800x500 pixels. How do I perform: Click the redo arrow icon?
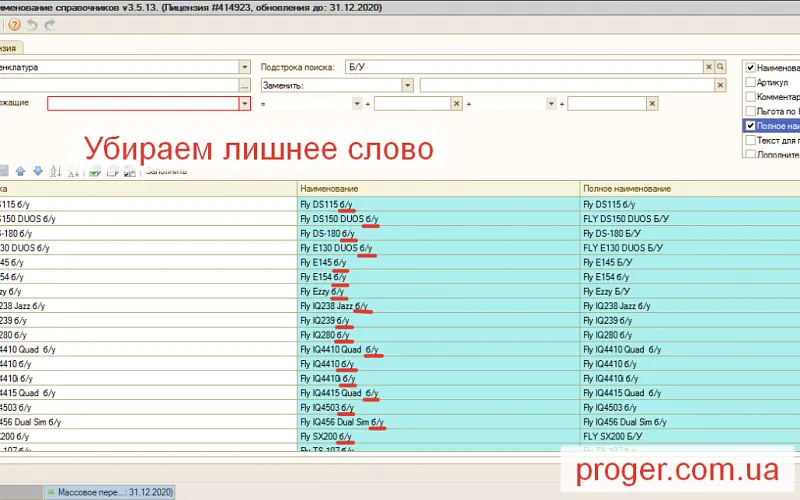pos(49,24)
